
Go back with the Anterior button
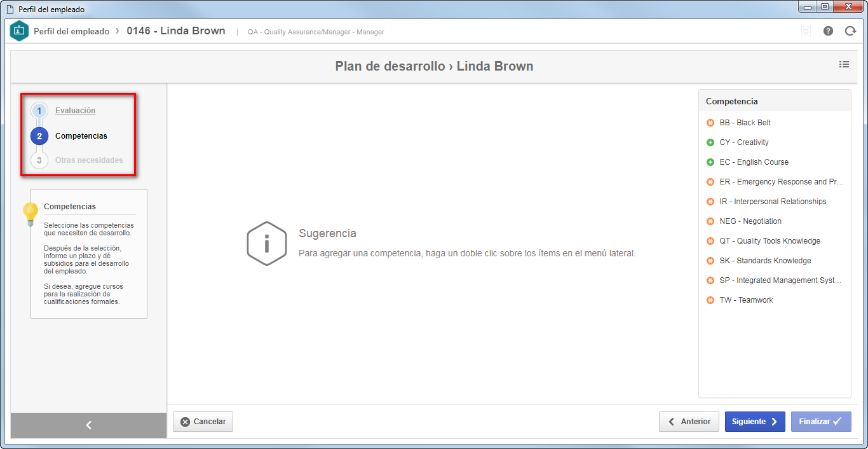(689, 422)
